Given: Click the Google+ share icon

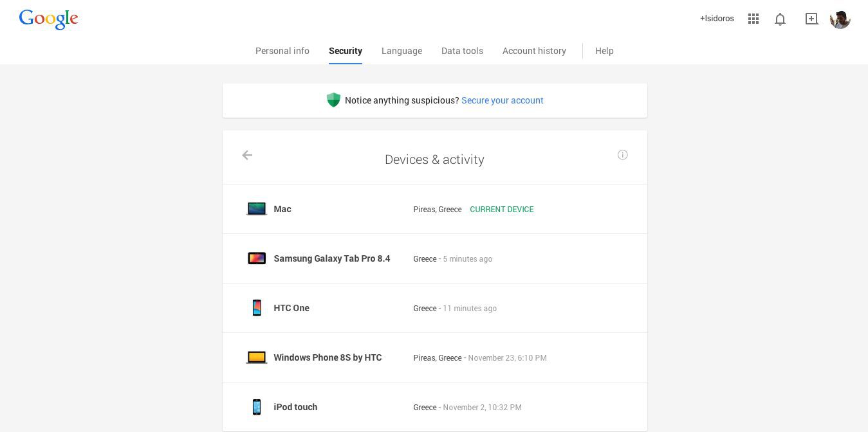Looking at the screenshot, I should 811,19.
